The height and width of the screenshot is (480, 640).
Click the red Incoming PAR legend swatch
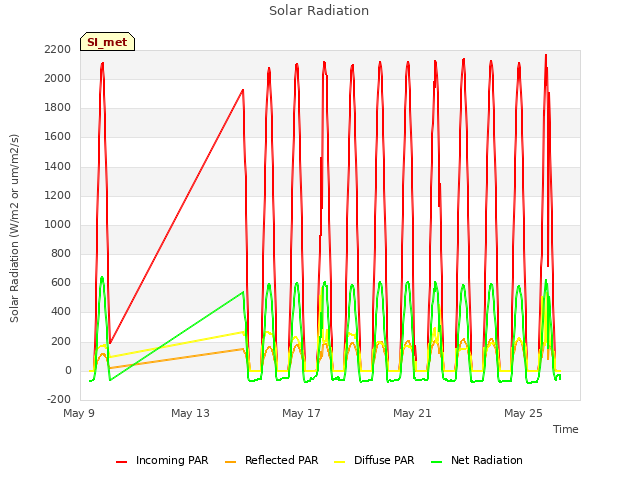coord(121,462)
